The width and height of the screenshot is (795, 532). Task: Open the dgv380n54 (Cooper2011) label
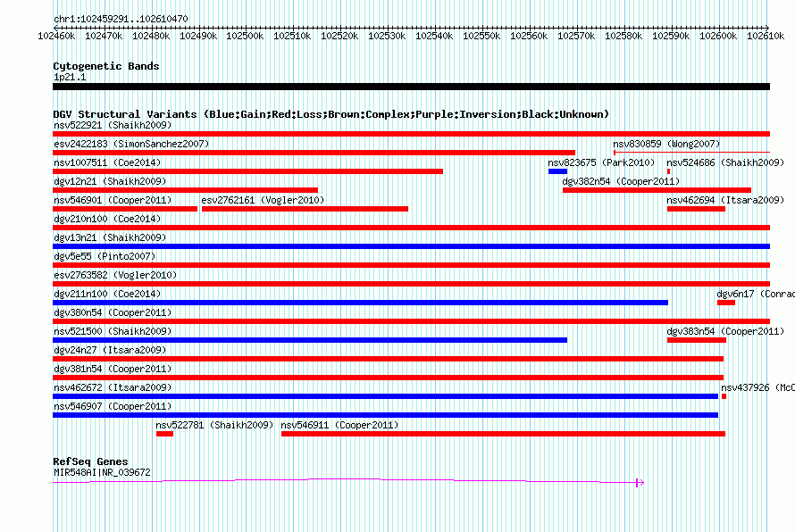pyautogui.click(x=113, y=312)
